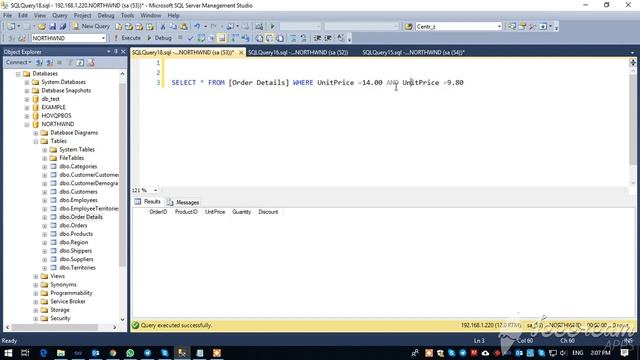This screenshot has height=360, width=640.
Task: Collapse the Databases node
Action: point(18,74)
